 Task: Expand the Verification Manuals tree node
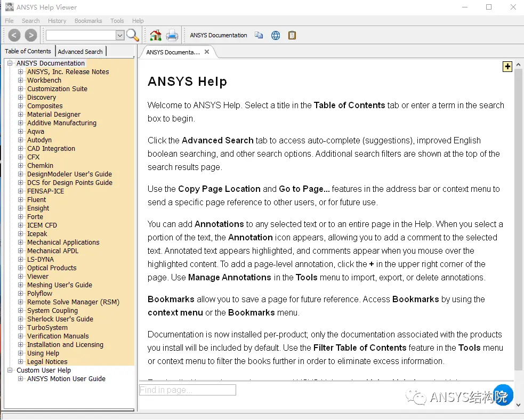click(20, 336)
